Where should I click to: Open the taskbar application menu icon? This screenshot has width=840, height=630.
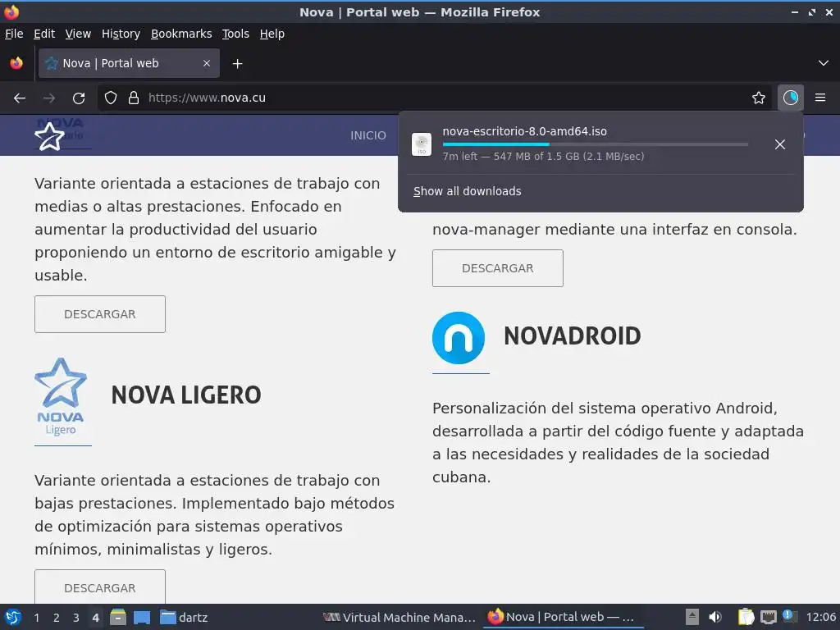pos(13,617)
